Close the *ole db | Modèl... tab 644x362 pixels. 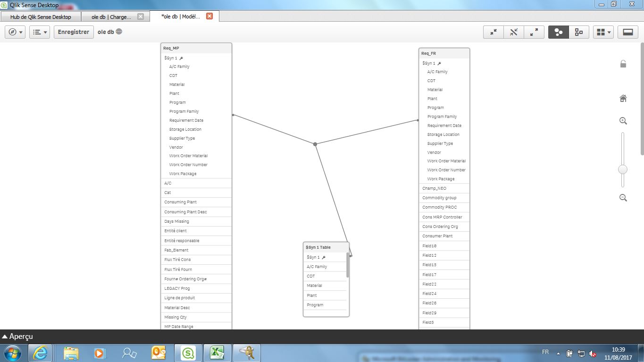(x=209, y=16)
